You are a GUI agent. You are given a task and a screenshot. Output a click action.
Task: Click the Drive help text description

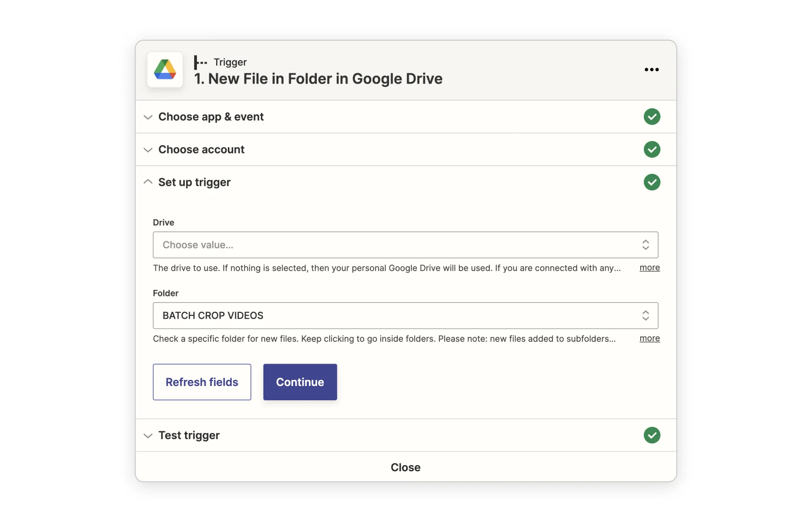pos(387,268)
